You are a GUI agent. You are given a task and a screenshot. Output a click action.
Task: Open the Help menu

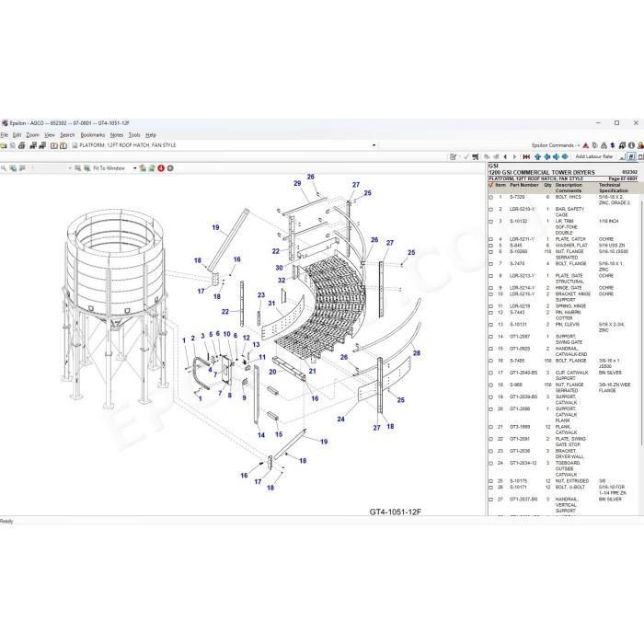tap(151, 134)
